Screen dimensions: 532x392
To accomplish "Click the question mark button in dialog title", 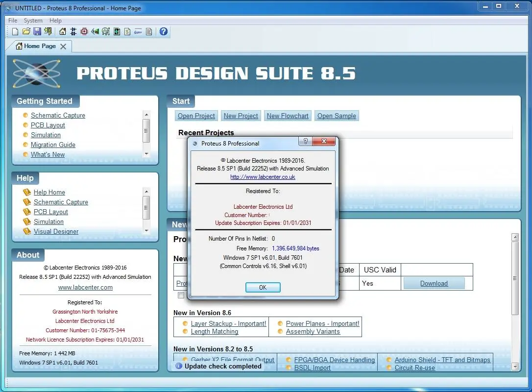I will (x=305, y=141).
